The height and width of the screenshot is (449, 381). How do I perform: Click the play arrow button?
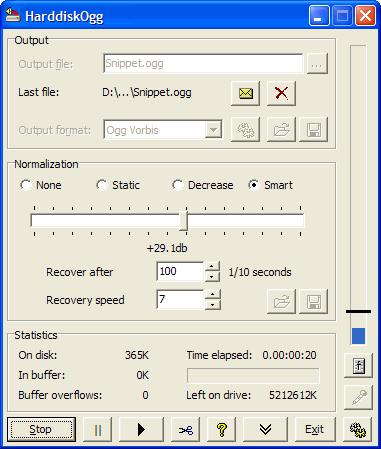click(x=141, y=430)
